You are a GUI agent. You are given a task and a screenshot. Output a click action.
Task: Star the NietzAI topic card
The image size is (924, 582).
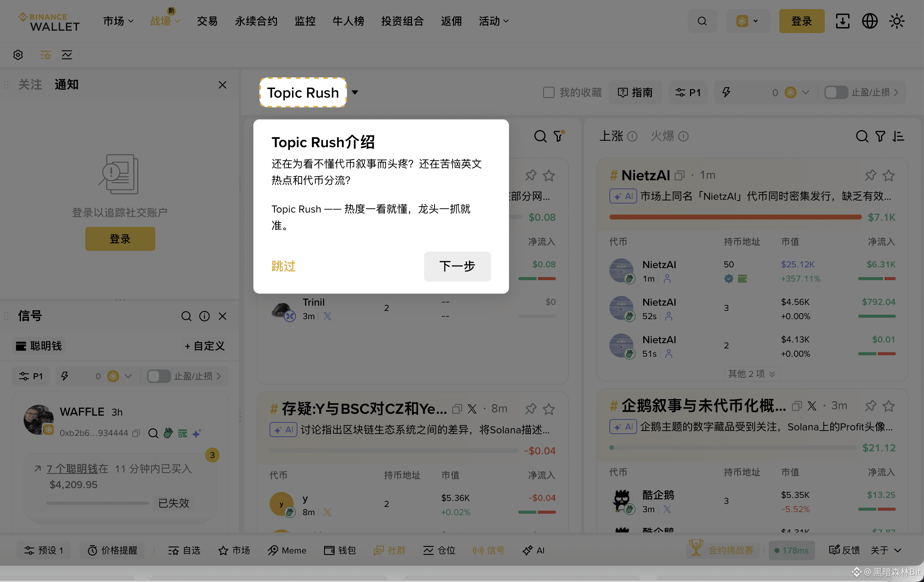coord(888,176)
